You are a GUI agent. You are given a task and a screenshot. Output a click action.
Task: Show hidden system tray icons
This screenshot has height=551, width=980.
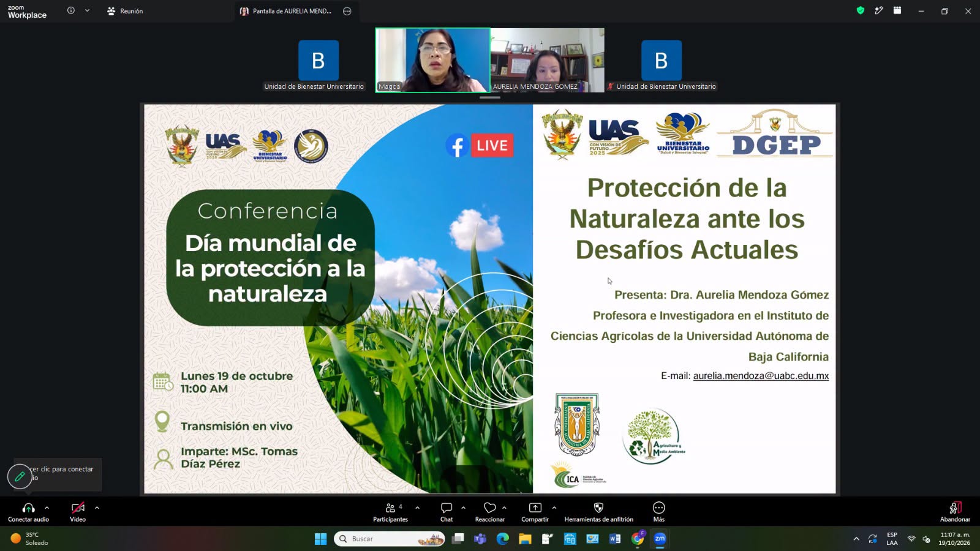pos(856,539)
